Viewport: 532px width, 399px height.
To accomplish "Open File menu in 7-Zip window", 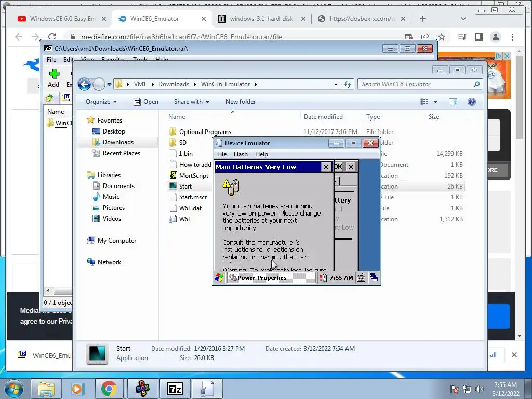I will point(51,60).
